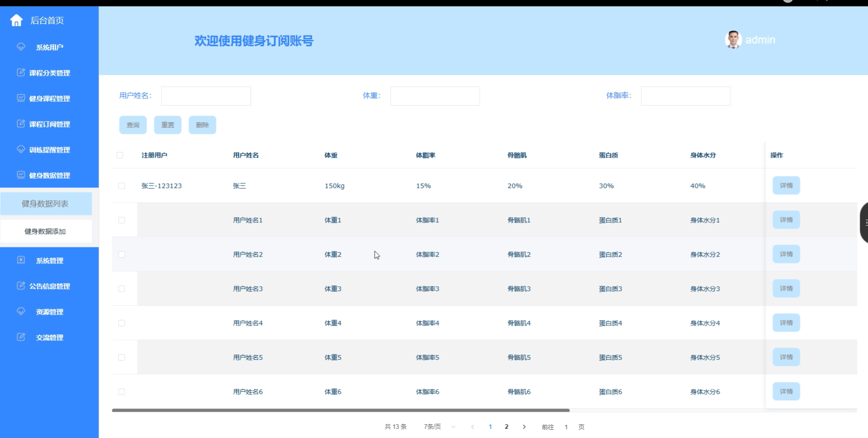Expand the 公告信息管理 menu
The height and width of the screenshot is (438, 868).
(49, 286)
